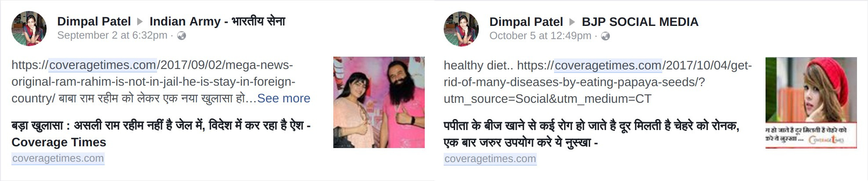
Task: Open the Indian Army - भारतीय सेना group
Action: coord(218,22)
